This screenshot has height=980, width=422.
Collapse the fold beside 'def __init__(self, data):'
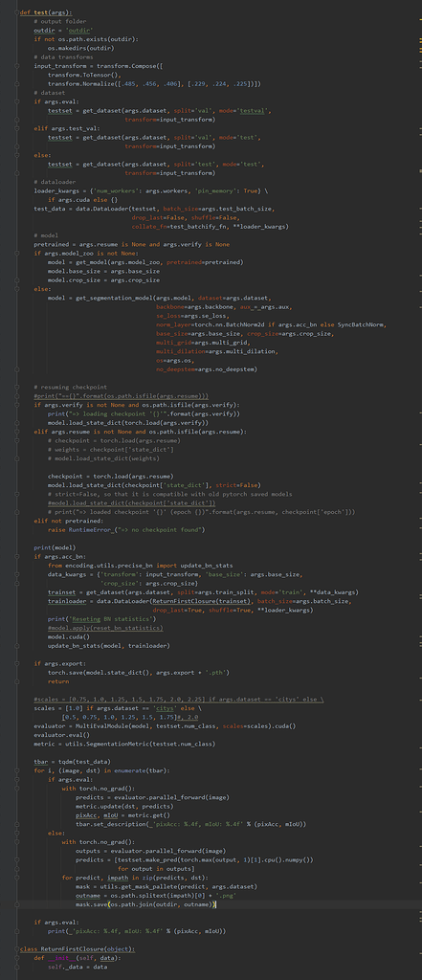coord(17,957)
